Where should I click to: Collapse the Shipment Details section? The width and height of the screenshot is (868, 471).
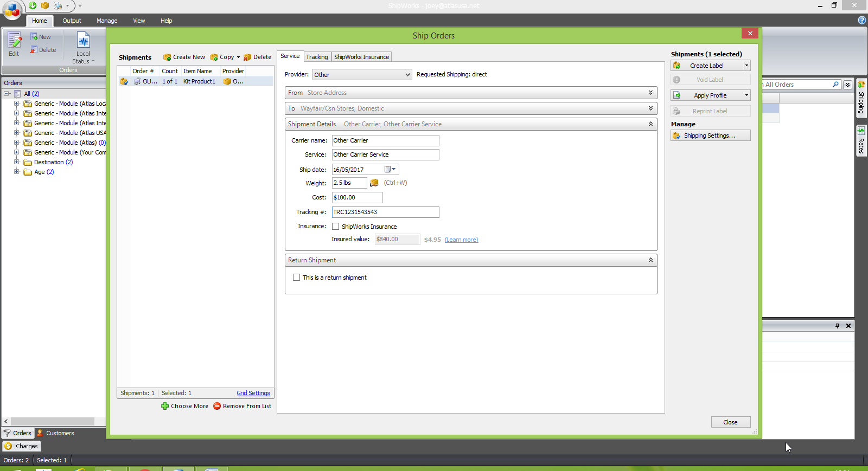point(650,124)
